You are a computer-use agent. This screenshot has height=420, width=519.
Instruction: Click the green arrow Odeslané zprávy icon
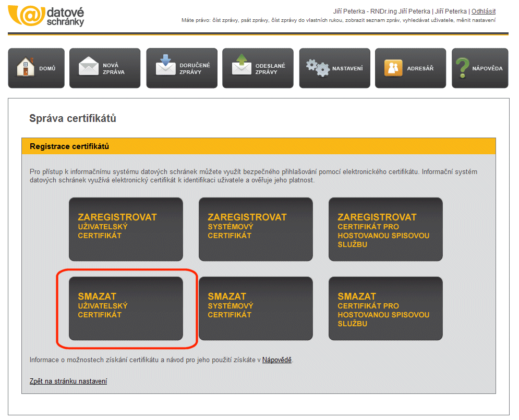(x=242, y=65)
